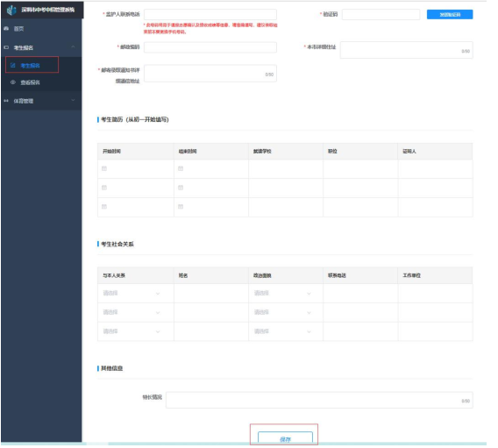This screenshot has width=498, height=448.
Task: Click the blue send verification code button
Action: [x=450, y=15]
